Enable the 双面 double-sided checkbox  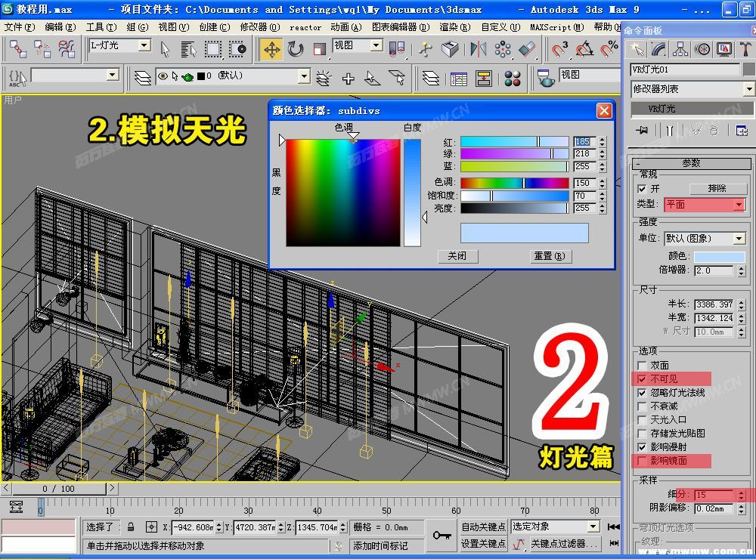(x=642, y=366)
